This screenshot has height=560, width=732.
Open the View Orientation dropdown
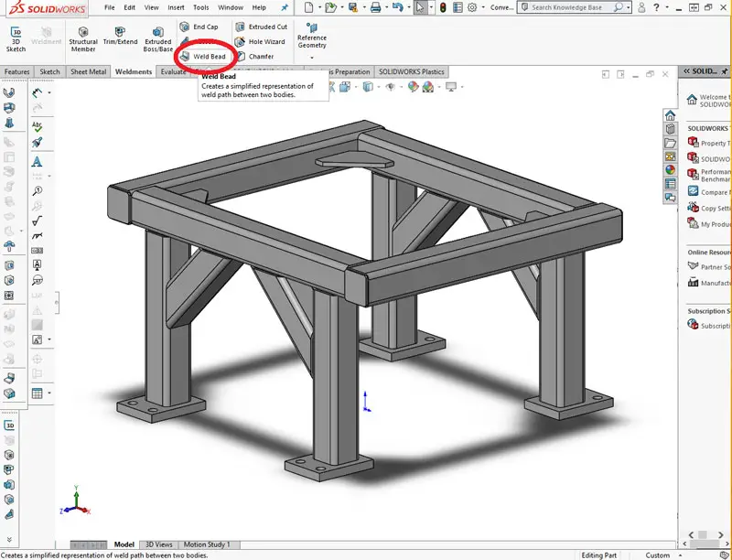pyautogui.click(x=343, y=88)
